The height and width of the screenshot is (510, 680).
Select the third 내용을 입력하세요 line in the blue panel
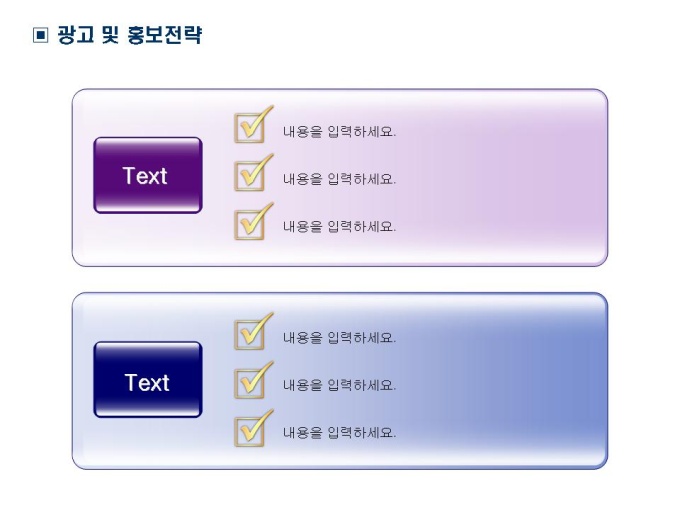pos(339,433)
